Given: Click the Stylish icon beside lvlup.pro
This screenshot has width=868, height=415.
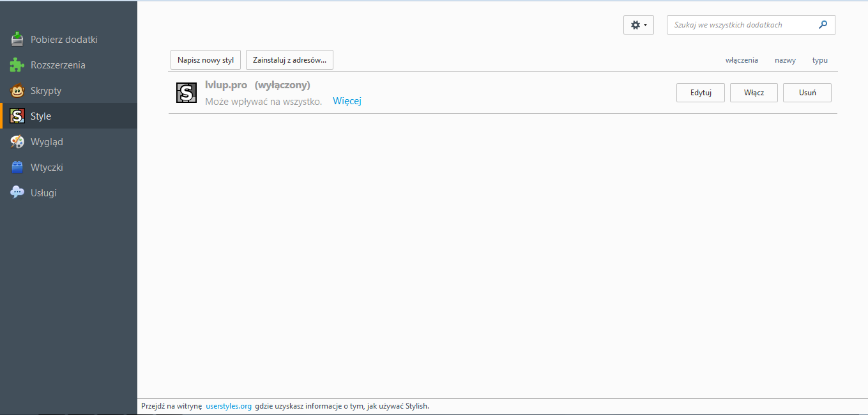Looking at the screenshot, I should coord(187,93).
